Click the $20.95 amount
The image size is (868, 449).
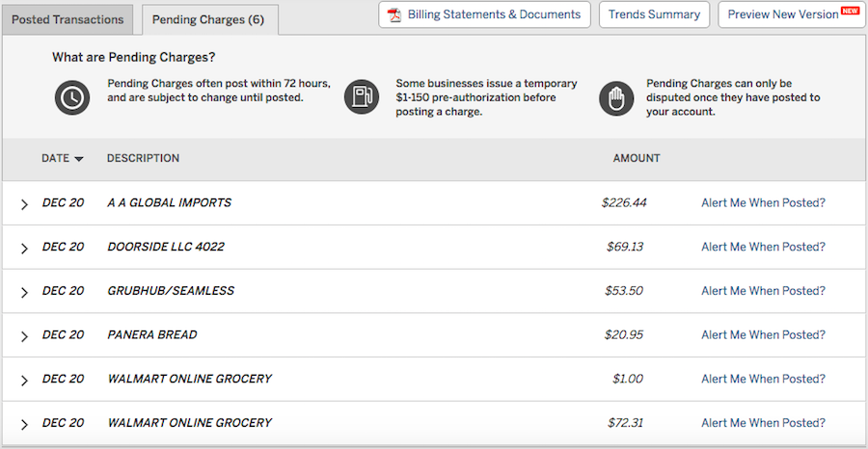pos(624,334)
